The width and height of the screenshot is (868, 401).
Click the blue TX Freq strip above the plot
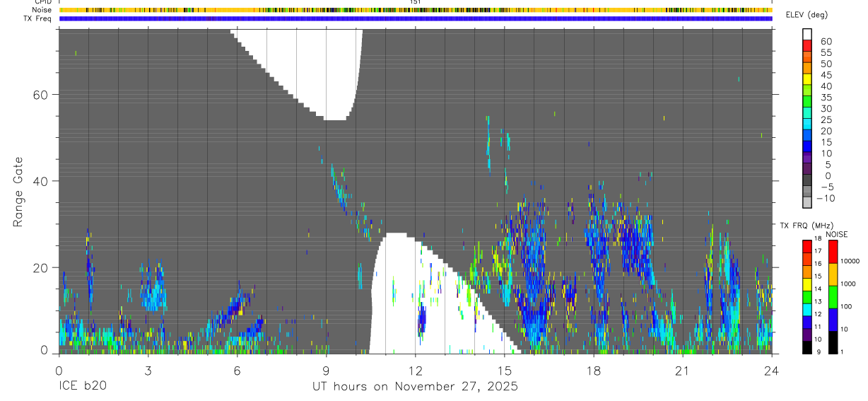416,18
